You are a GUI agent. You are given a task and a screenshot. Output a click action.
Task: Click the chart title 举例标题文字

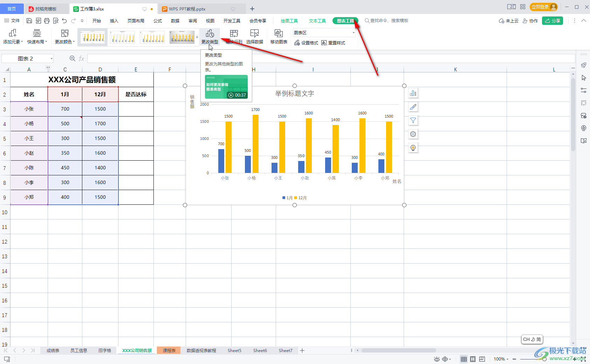[x=294, y=93]
